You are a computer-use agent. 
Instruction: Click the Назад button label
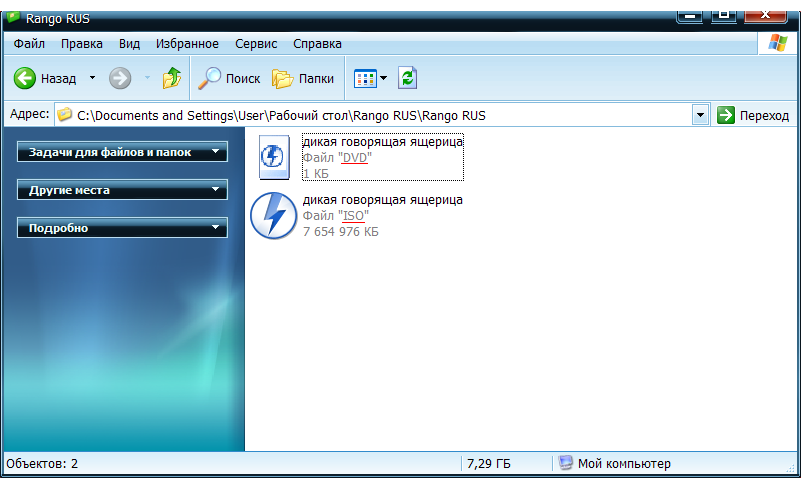[x=58, y=79]
